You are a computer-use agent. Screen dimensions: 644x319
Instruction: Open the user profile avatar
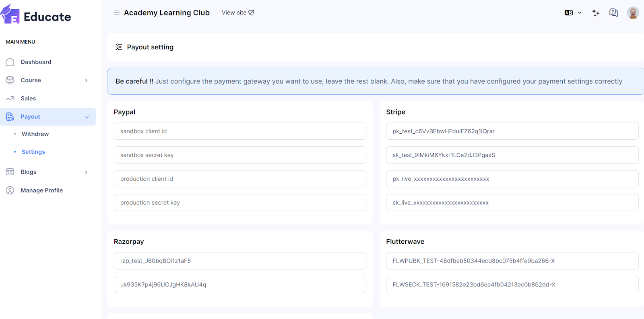[x=633, y=13]
